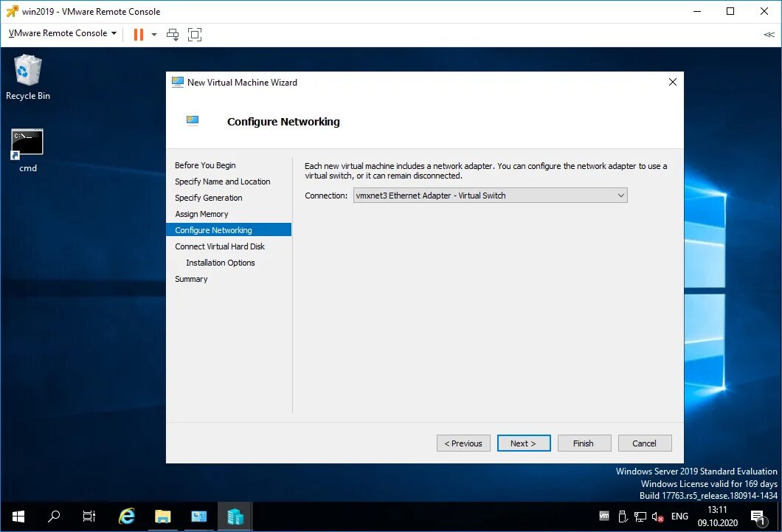Open taskbar search magnifier

pyautogui.click(x=54, y=517)
